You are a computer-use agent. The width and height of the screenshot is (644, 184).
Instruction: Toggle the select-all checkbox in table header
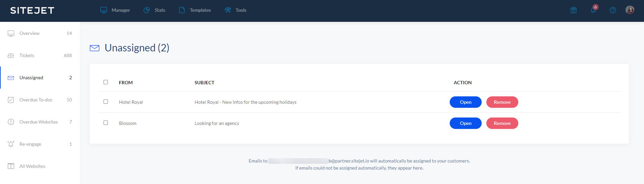pyautogui.click(x=106, y=82)
